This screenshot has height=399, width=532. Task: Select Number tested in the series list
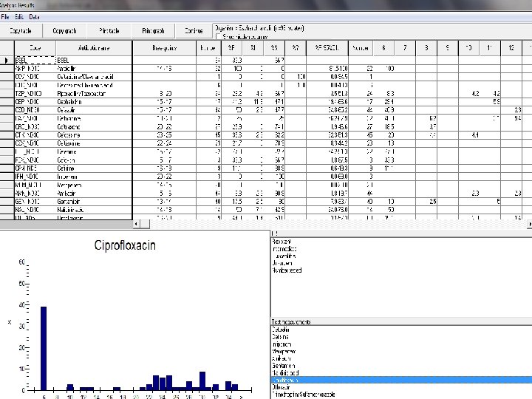tap(287, 270)
